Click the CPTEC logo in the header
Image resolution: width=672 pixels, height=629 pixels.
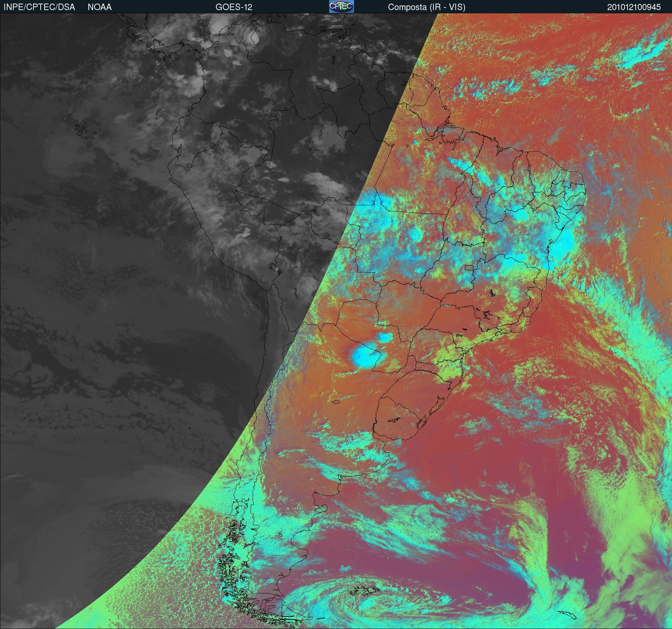click(x=341, y=6)
